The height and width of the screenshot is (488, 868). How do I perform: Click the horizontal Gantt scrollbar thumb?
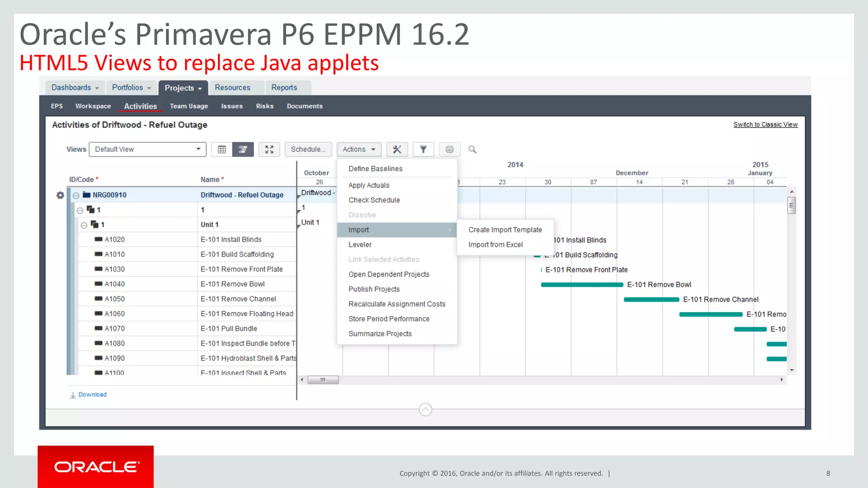(x=323, y=380)
